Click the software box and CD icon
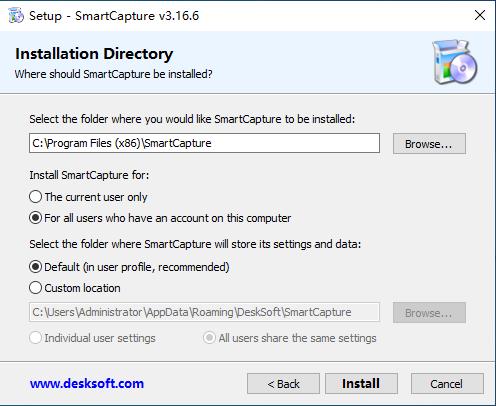496x406 pixels. [454, 62]
